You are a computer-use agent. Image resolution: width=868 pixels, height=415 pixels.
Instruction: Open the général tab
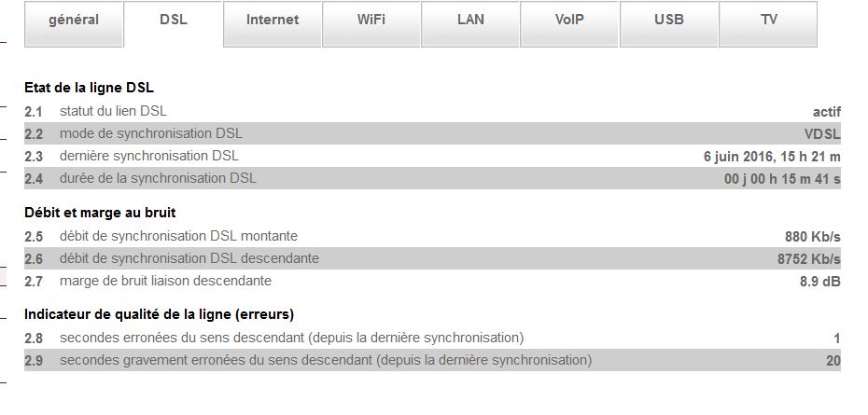(x=74, y=21)
